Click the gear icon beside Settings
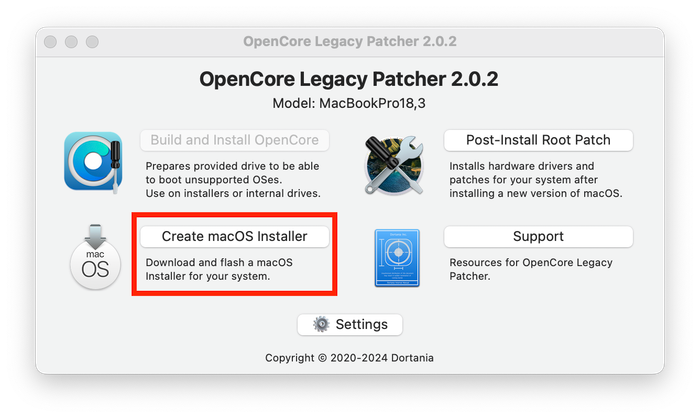Viewport: 700px width, 418px height. (x=321, y=324)
